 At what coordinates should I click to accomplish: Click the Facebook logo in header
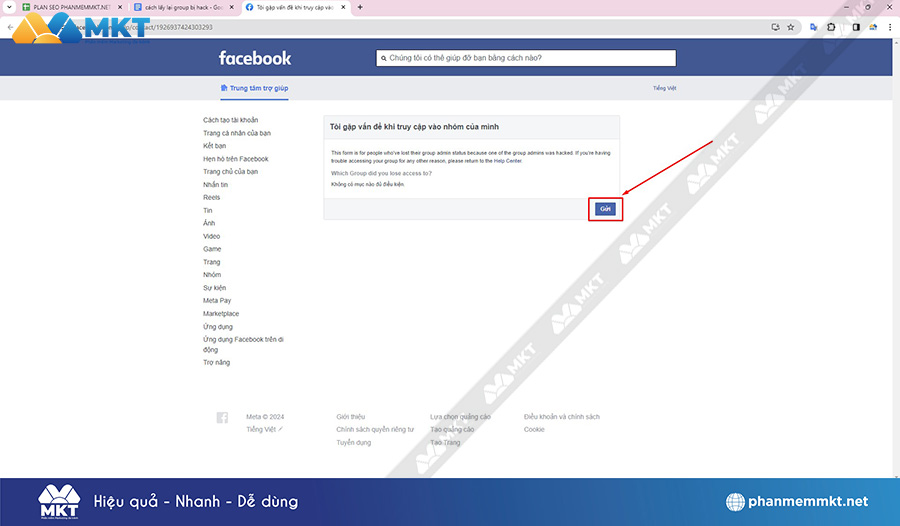click(255, 58)
